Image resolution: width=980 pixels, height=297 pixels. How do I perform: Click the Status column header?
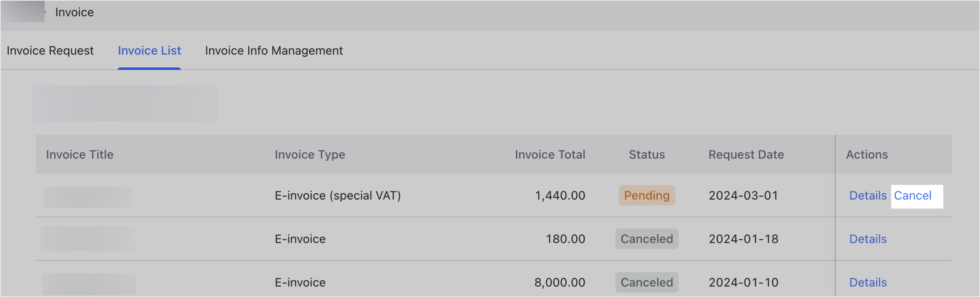point(646,154)
